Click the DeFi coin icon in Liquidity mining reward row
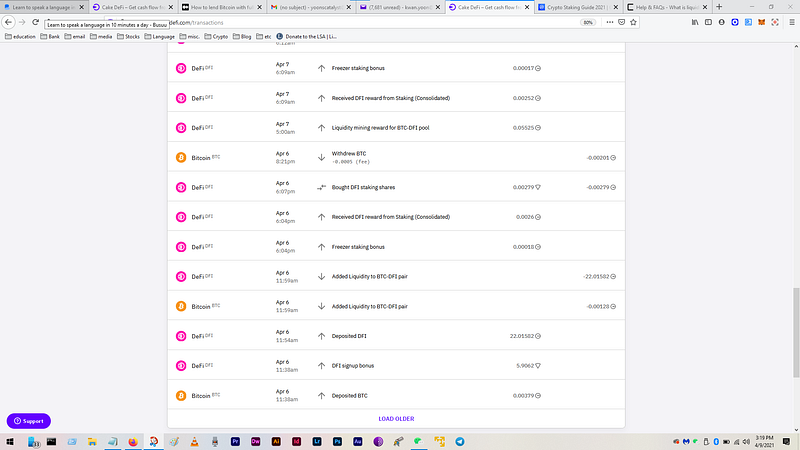The width and height of the screenshot is (800, 450). [181, 128]
